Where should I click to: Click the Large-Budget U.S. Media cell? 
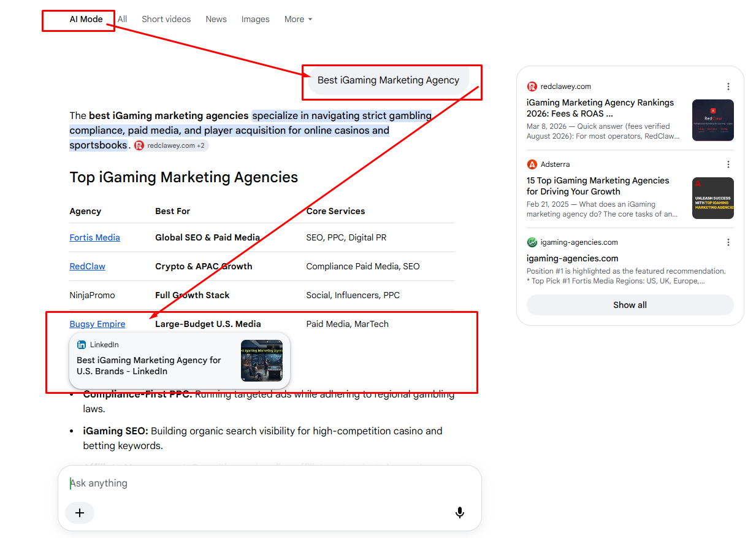(208, 324)
